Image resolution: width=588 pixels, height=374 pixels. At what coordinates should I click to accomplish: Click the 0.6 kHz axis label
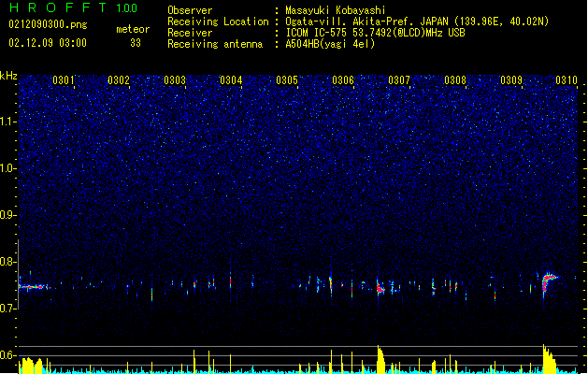point(8,355)
